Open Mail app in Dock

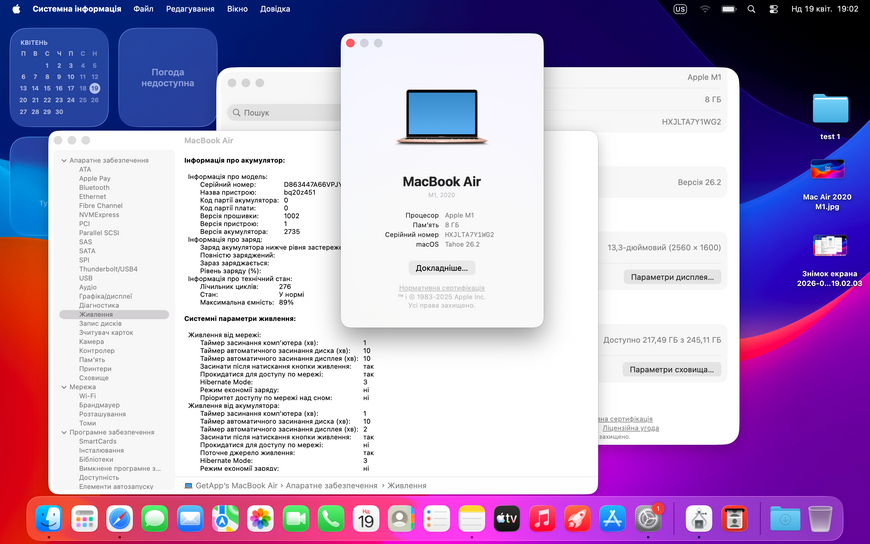tap(190, 520)
